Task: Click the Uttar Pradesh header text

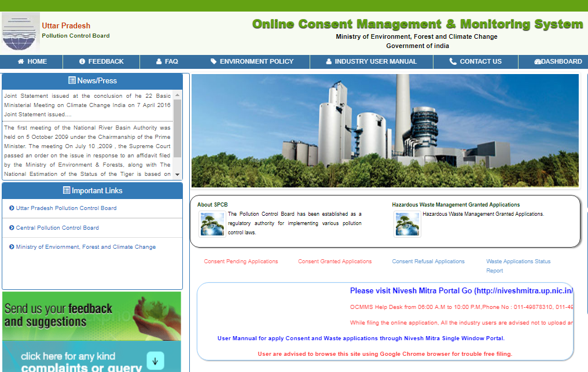Action: 66,25
